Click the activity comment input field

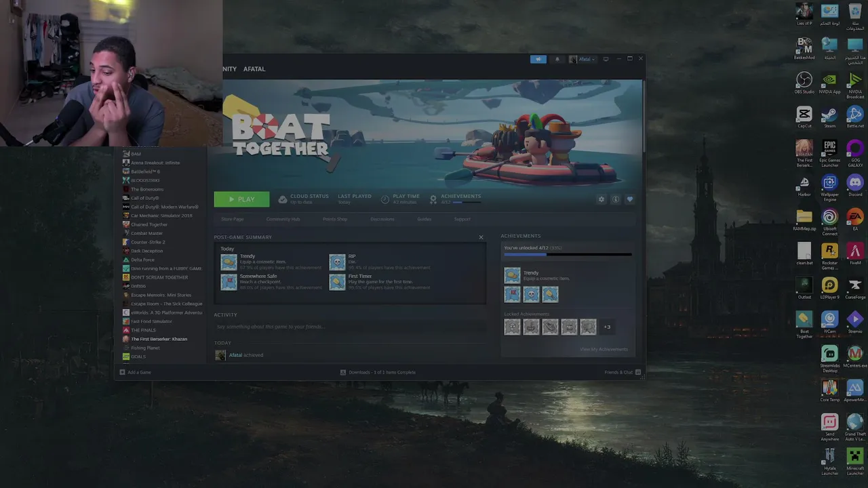[351, 327]
